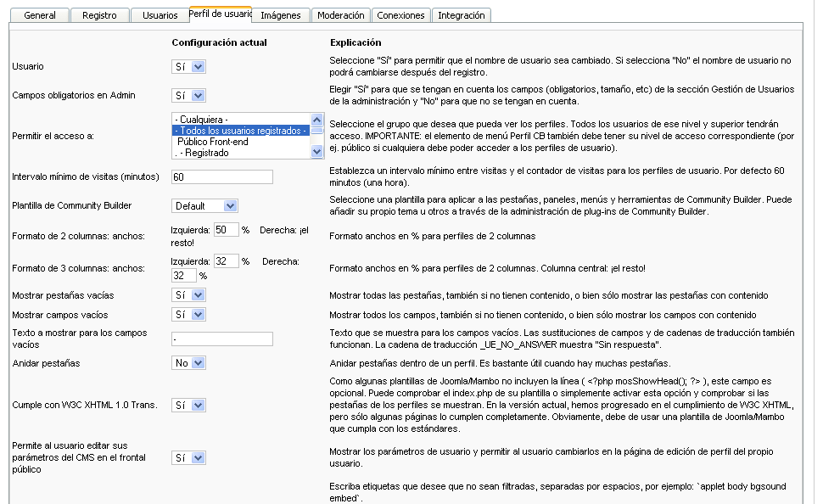Open the Conexiones tab

401,15
